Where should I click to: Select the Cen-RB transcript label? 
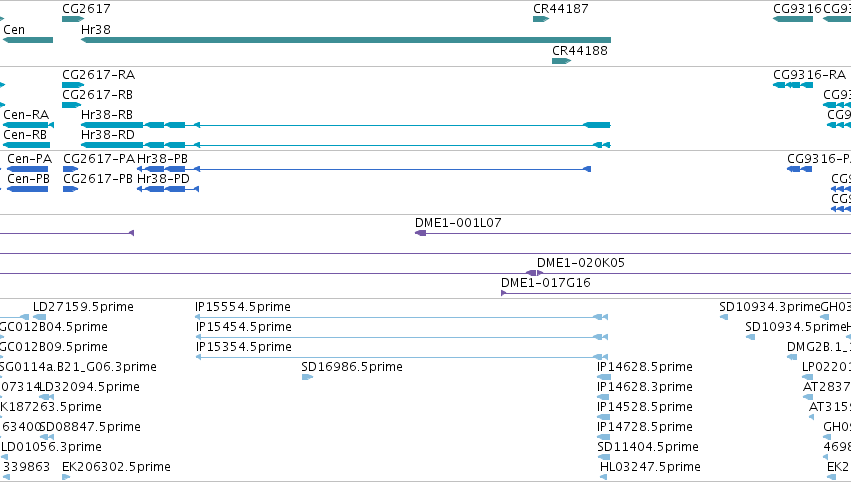(x=25, y=135)
